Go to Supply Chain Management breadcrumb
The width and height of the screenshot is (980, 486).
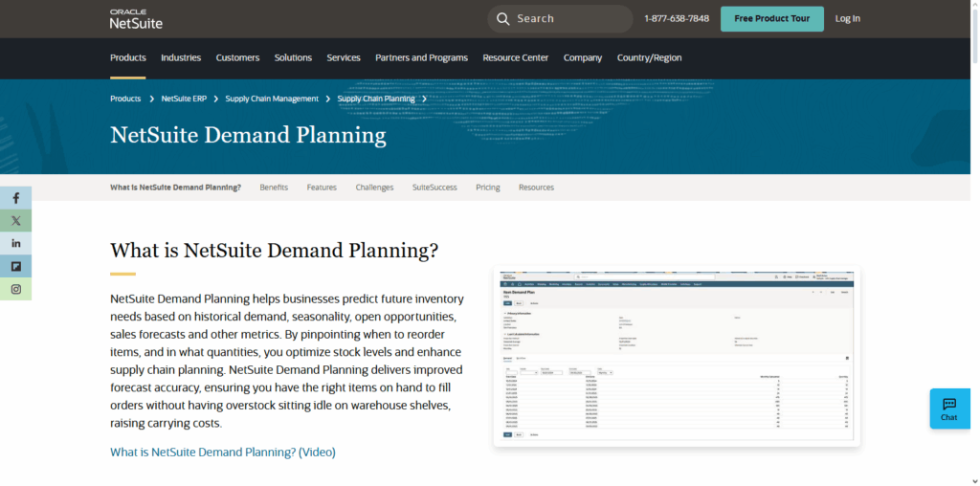(x=272, y=99)
